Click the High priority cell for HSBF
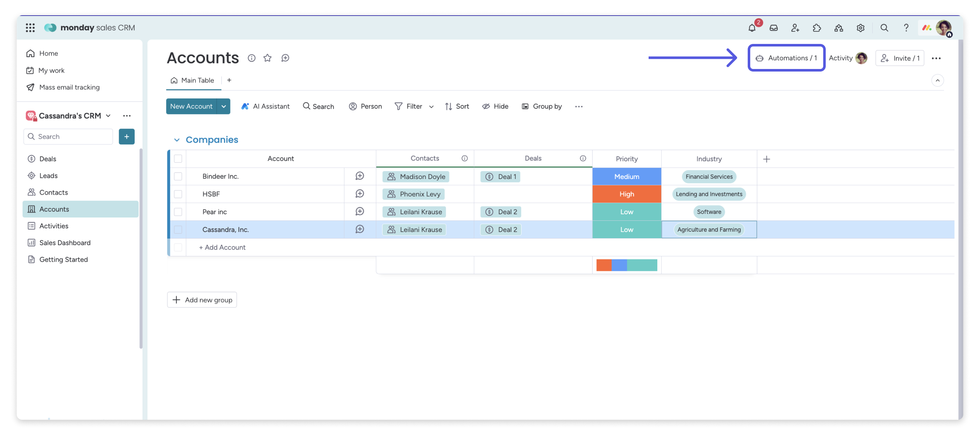The width and height of the screenshot is (980, 435). point(626,194)
